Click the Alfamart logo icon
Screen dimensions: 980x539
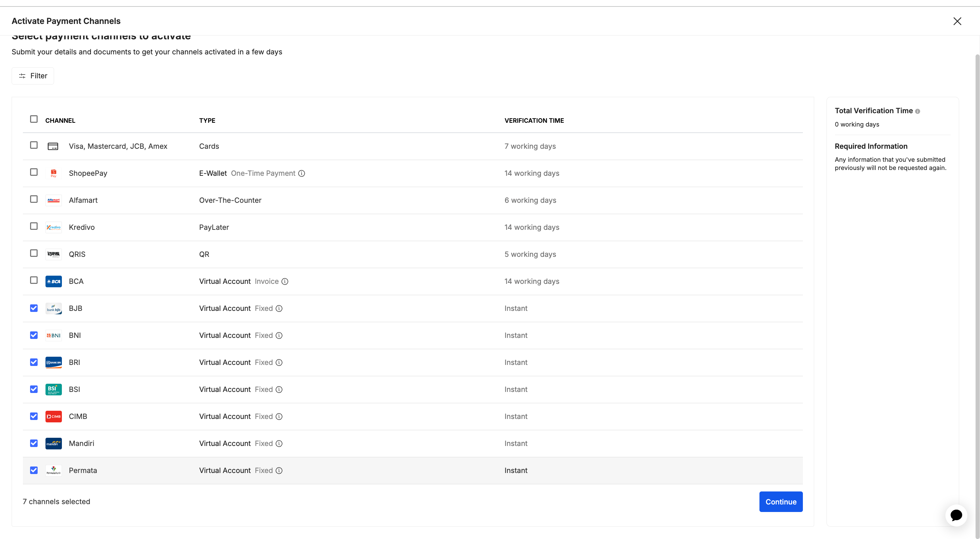pyautogui.click(x=53, y=200)
